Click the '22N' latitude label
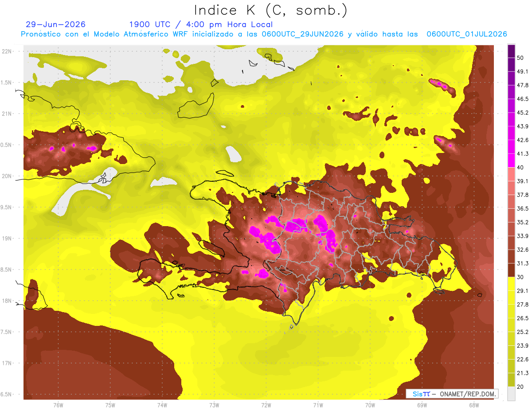The image size is (532, 411). pos(7,51)
